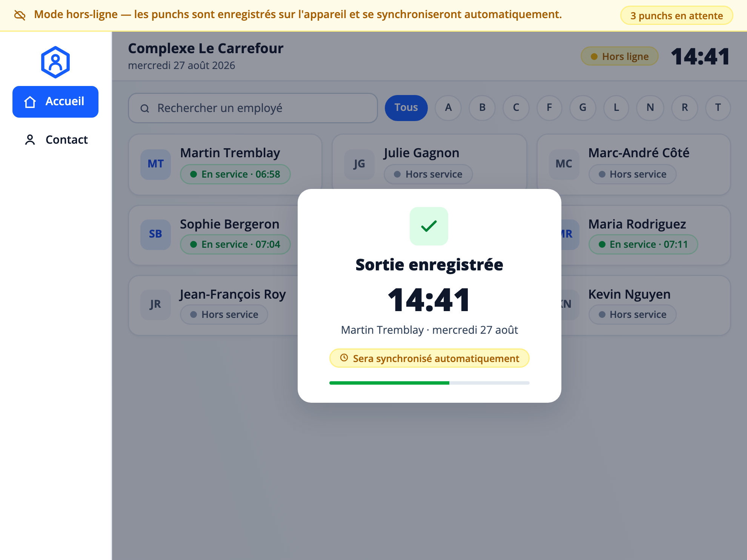The width and height of the screenshot is (747, 560).
Task: Click the En service · 07:11 status badge
Action: (643, 244)
